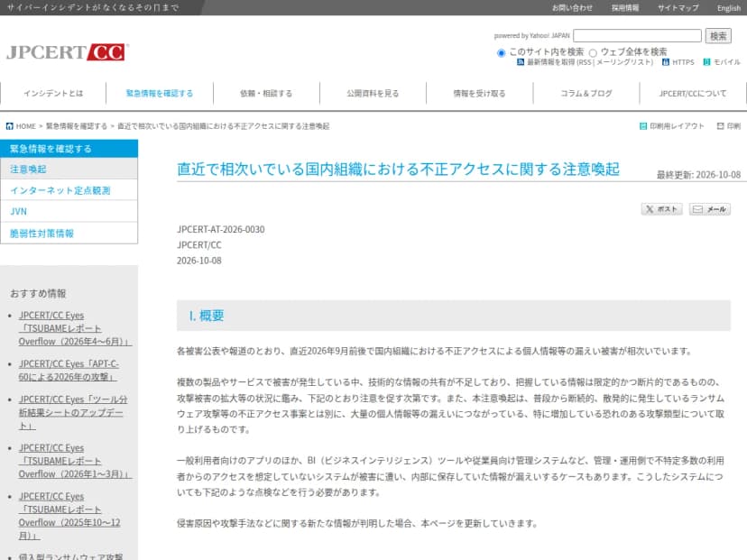Open ツール分析結果シートのアップデート link
Screen dimensions: 747x560
73,412
